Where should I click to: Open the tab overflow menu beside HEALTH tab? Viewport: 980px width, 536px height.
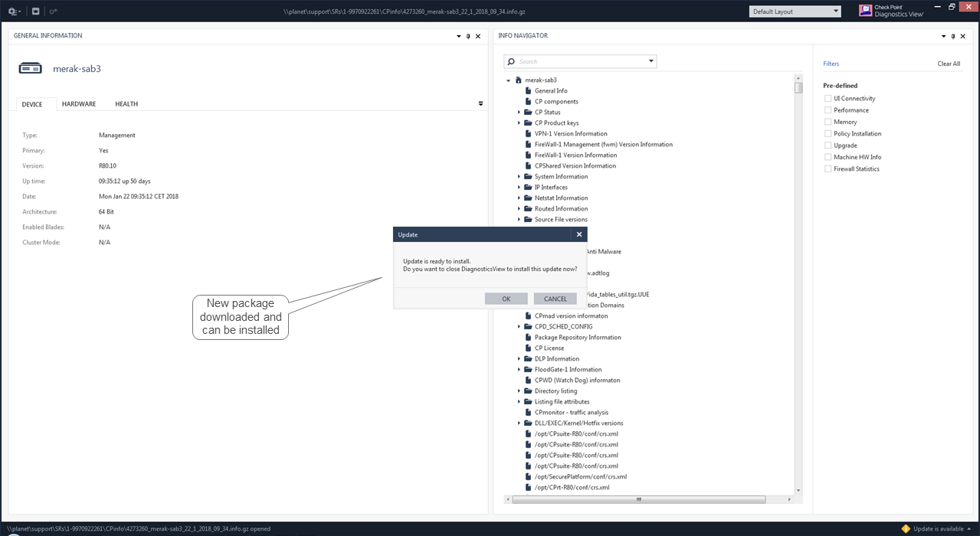(x=481, y=103)
